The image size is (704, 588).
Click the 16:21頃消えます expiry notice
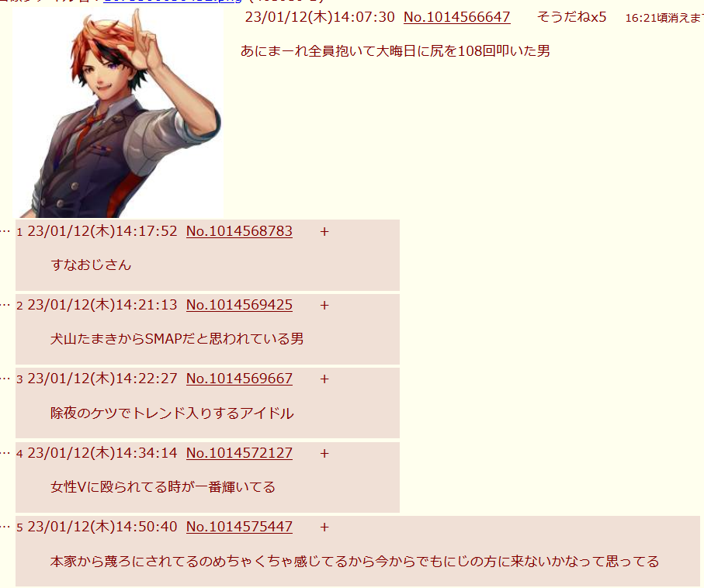pos(664,18)
